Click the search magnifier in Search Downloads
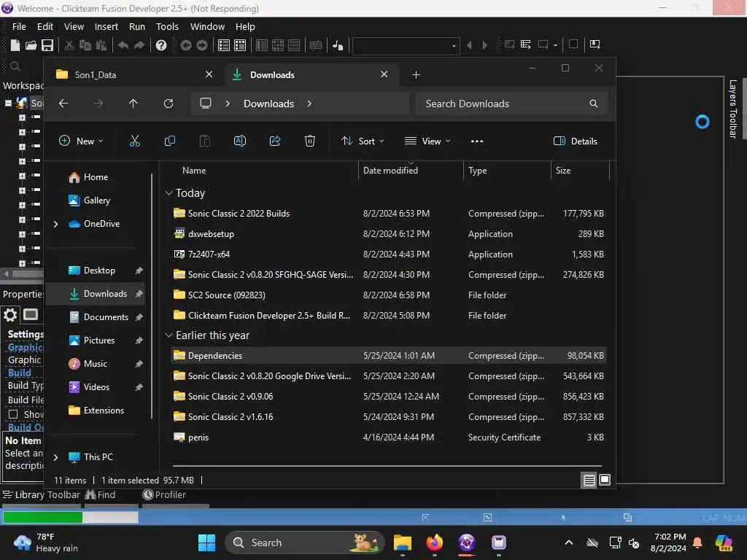747x560 pixels. 594,104
